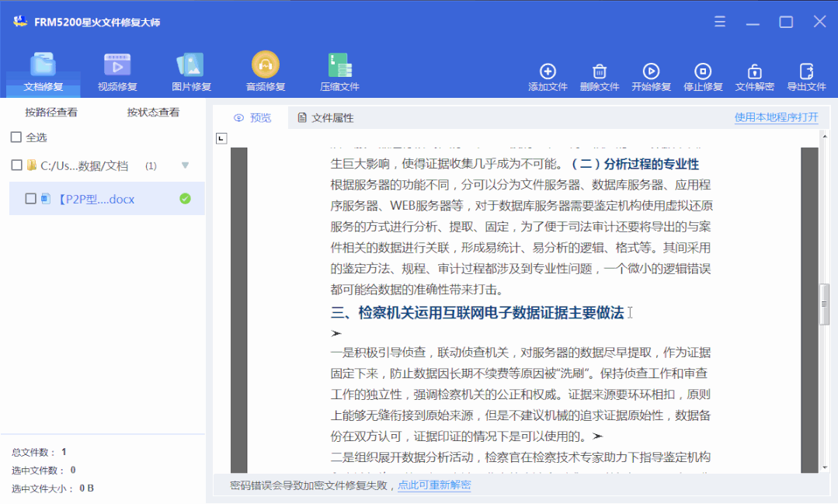Collapse the C:/Us...数据/文档 folder arrow
The width and height of the screenshot is (838, 504).
point(185,165)
